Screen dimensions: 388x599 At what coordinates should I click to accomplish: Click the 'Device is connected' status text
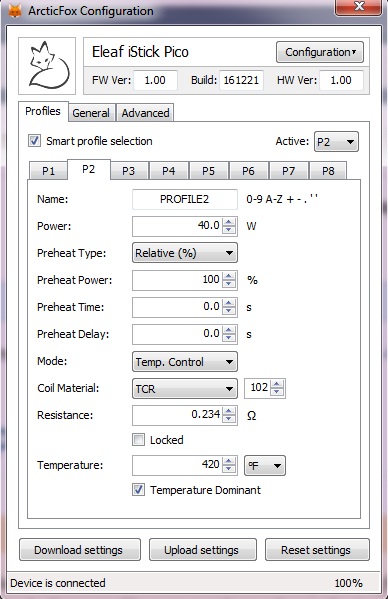coord(58,583)
